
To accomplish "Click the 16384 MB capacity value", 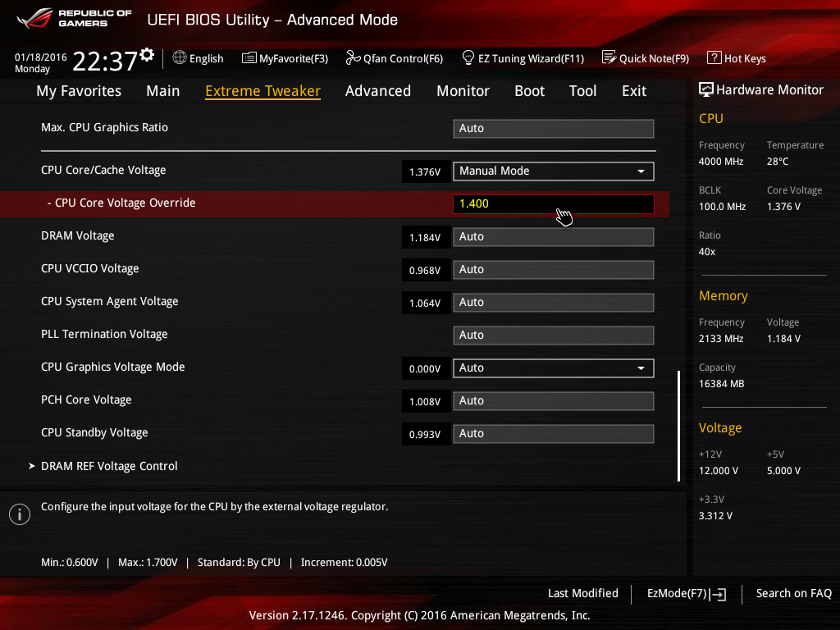I will [x=721, y=384].
